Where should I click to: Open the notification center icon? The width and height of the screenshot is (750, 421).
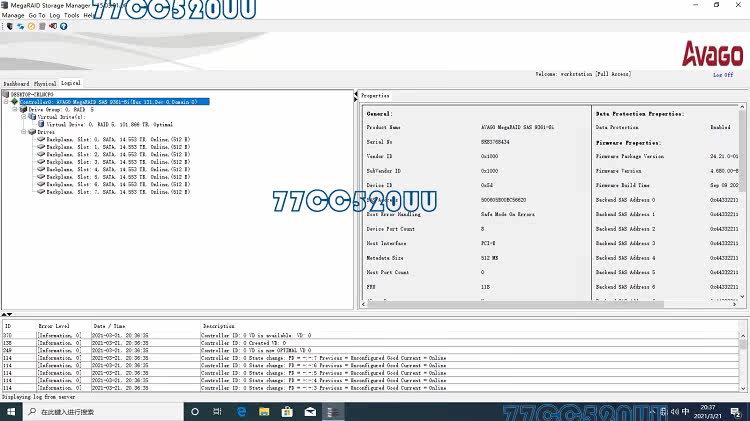[x=735, y=411]
